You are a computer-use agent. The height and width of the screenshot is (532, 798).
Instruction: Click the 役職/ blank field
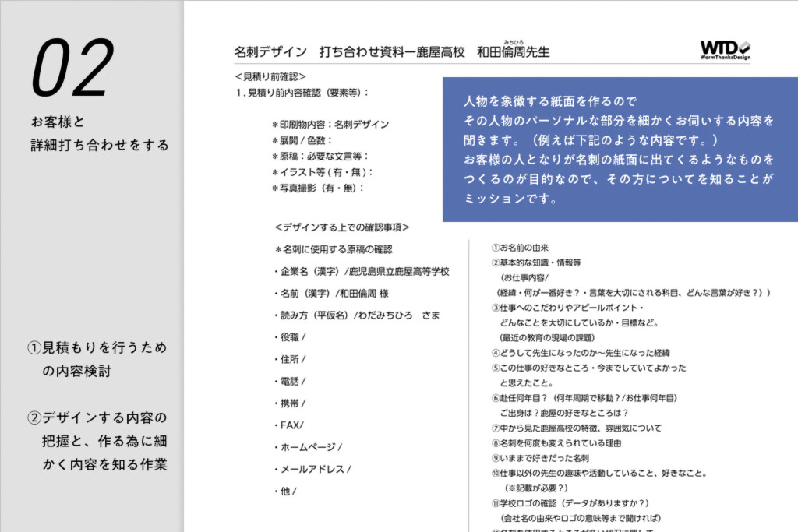(290, 337)
